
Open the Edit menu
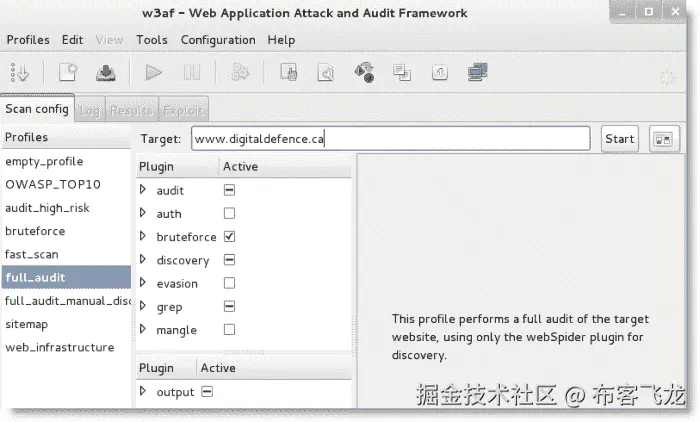pyautogui.click(x=72, y=40)
